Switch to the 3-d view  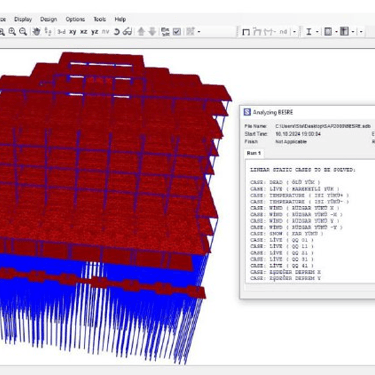(61, 32)
